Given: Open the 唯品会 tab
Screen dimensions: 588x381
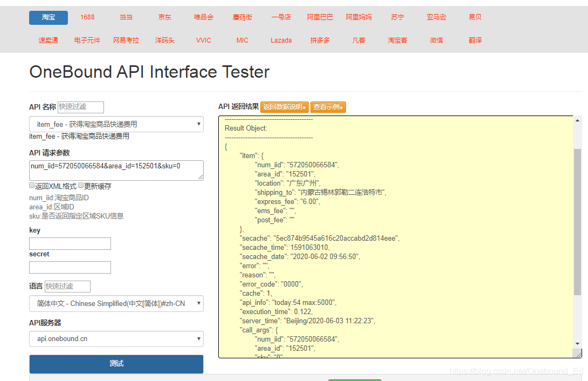Looking at the screenshot, I should point(204,18).
